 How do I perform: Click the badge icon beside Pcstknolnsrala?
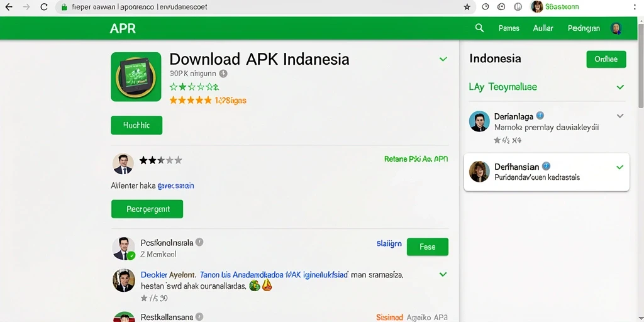point(199,242)
